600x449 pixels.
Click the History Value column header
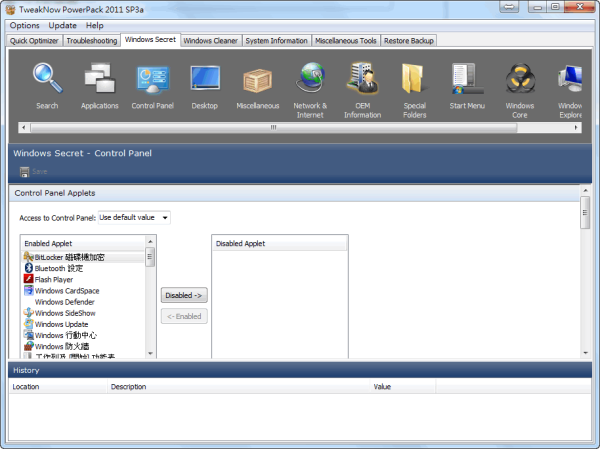pyautogui.click(x=403, y=387)
